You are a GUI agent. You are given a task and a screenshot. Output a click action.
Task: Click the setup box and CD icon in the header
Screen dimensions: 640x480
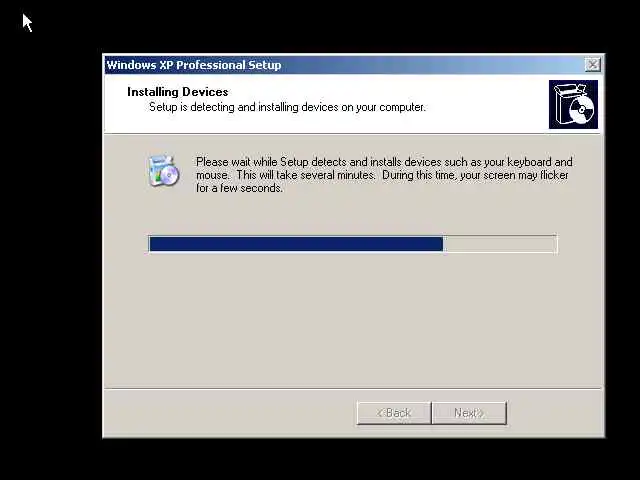pos(573,104)
